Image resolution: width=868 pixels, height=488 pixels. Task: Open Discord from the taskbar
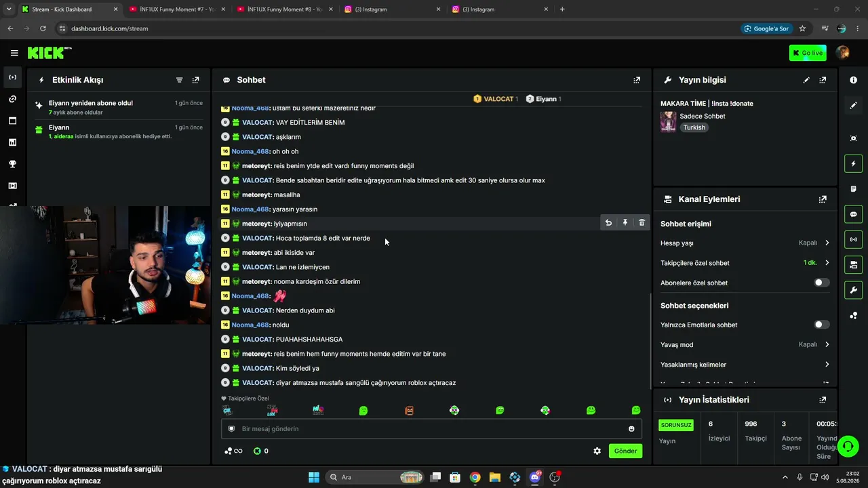coord(535,477)
